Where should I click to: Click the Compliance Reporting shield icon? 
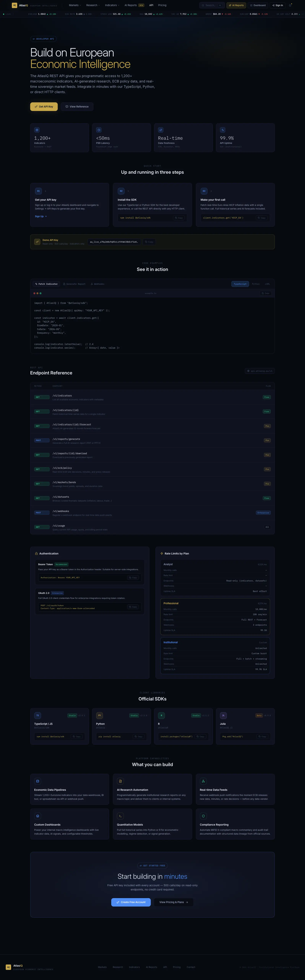click(203, 816)
